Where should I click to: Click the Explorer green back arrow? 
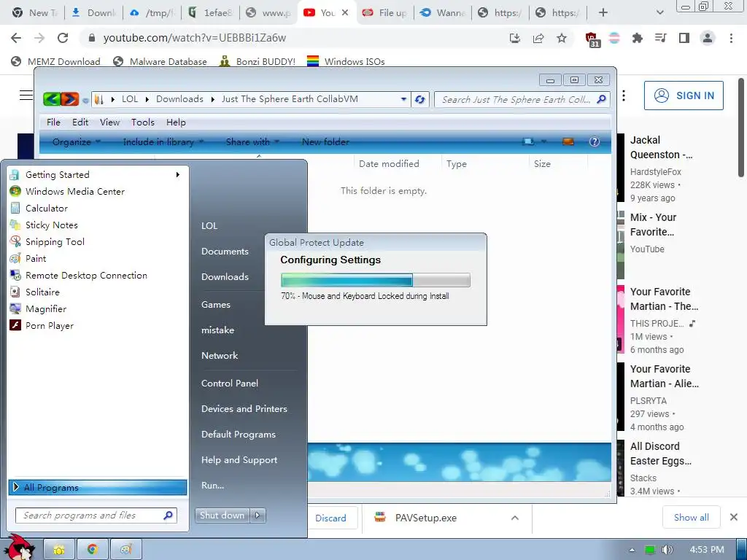52,99
